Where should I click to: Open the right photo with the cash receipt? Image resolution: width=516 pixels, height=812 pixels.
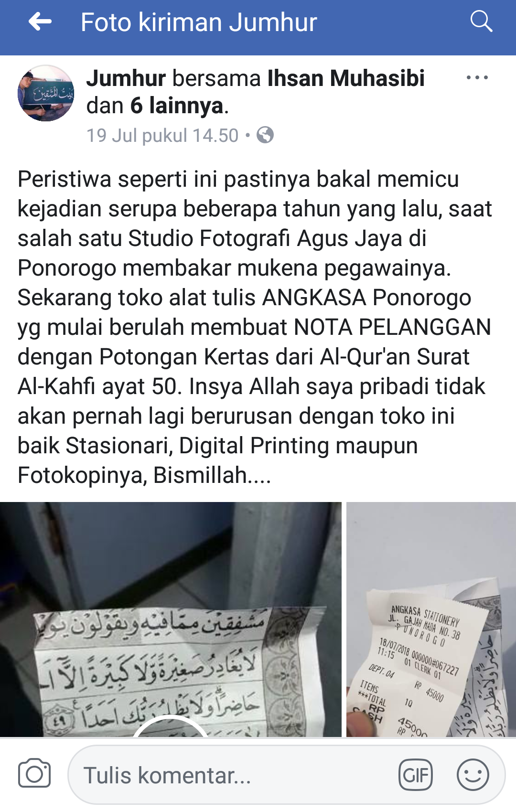click(x=431, y=619)
